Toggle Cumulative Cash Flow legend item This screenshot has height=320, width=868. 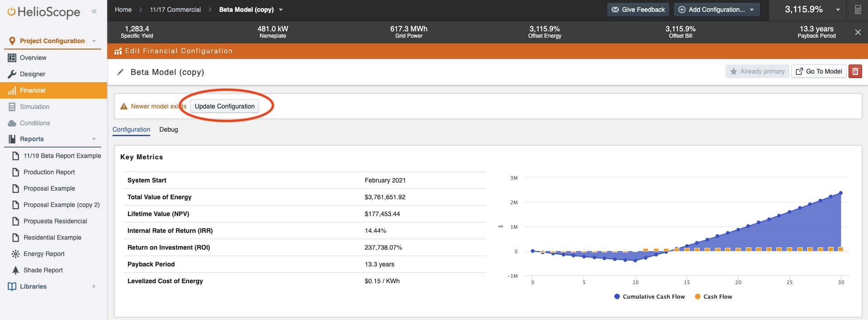pos(649,296)
